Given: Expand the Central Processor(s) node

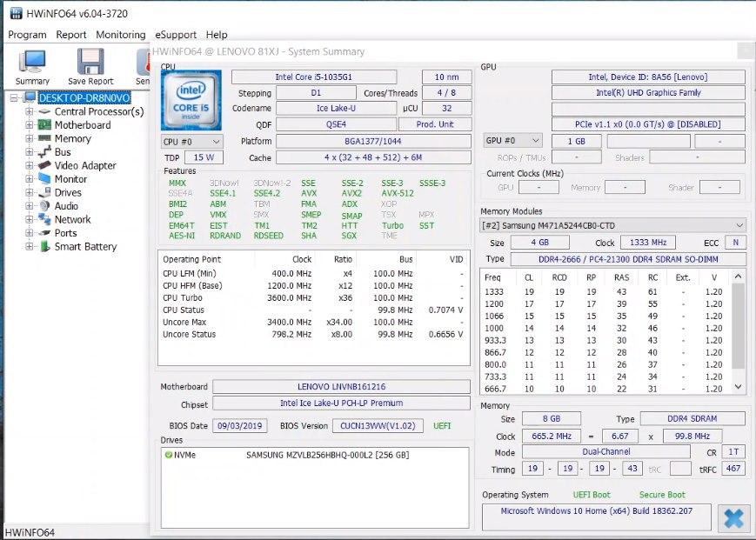Looking at the screenshot, I should [x=29, y=111].
